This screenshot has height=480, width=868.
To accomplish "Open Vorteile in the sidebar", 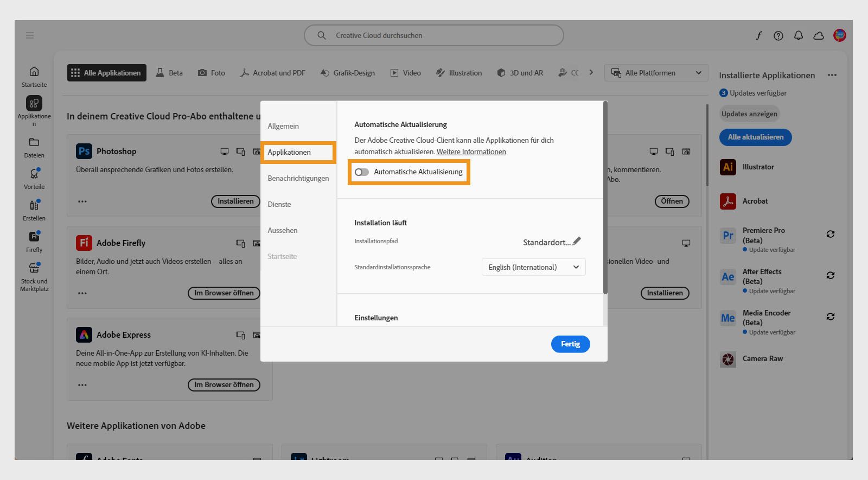I will pyautogui.click(x=34, y=179).
